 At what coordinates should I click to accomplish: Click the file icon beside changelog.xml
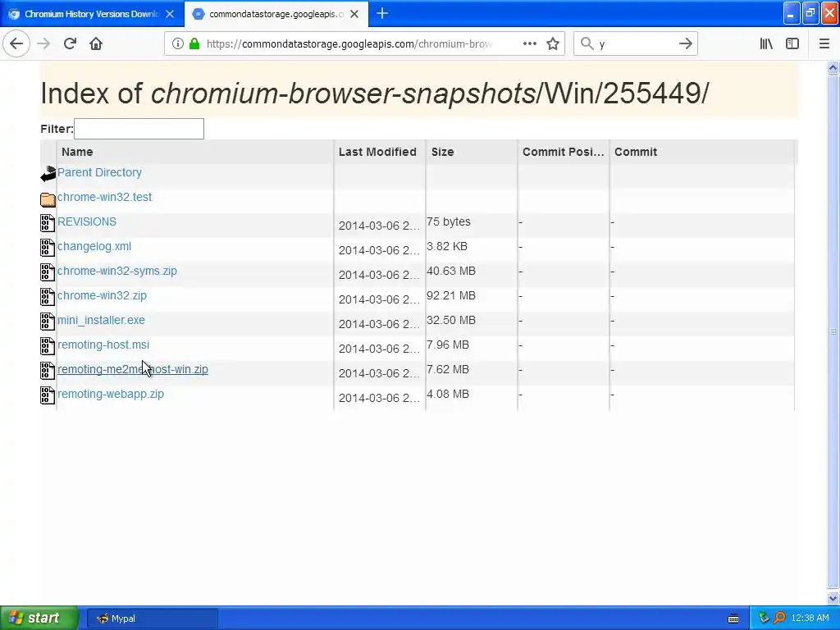pyautogui.click(x=48, y=248)
